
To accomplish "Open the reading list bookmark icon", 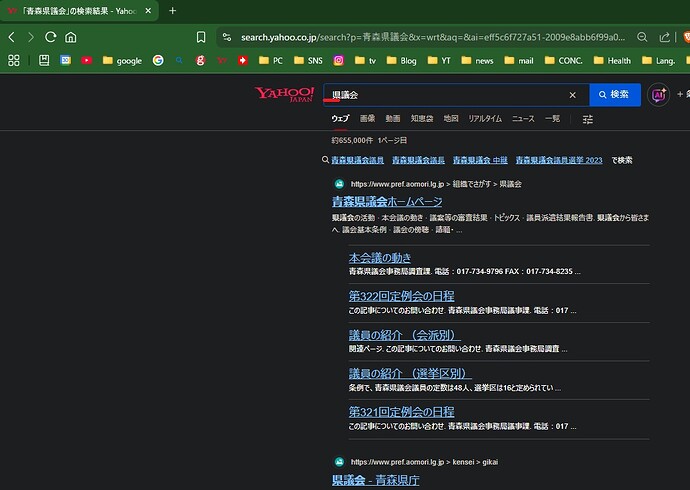I will click(x=44, y=60).
